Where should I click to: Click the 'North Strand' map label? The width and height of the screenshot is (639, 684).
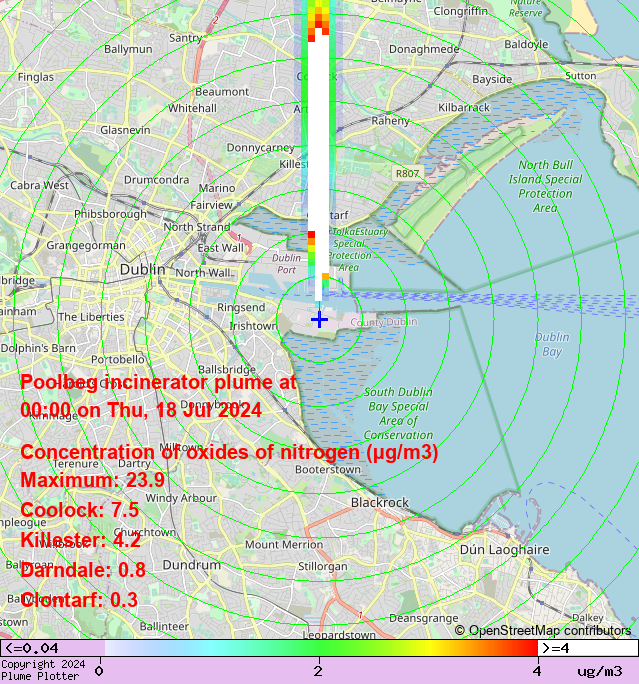197,227
